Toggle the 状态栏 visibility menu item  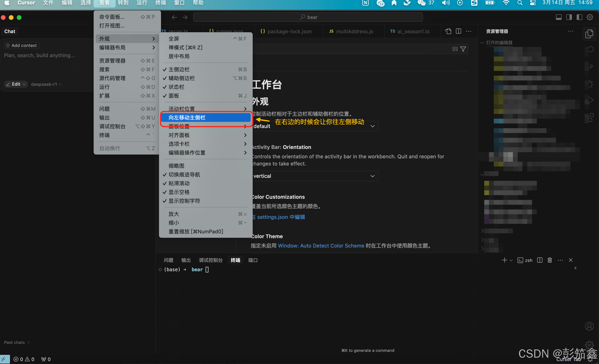pyautogui.click(x=177, y=87)
